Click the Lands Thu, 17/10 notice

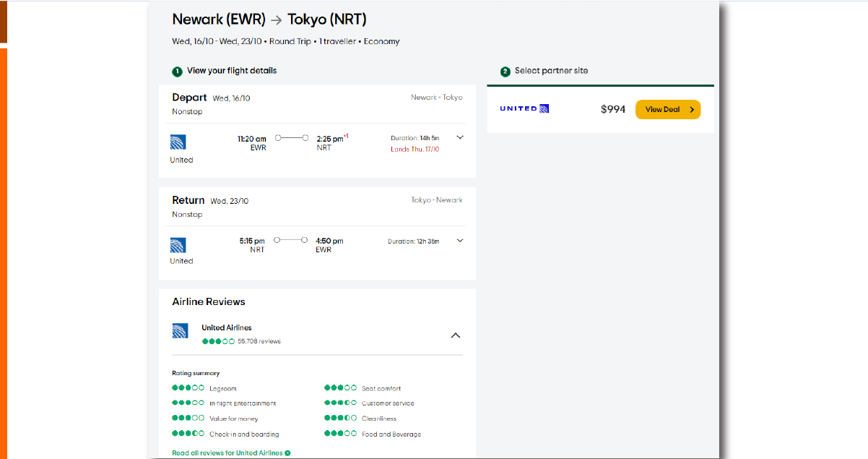[x=415, y=149]
